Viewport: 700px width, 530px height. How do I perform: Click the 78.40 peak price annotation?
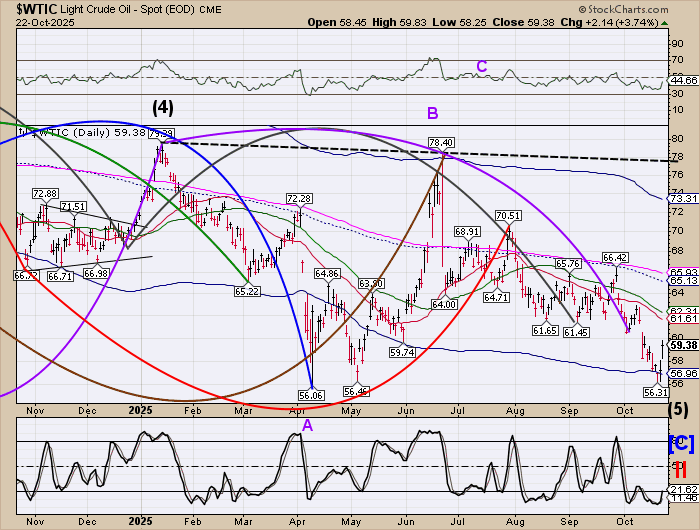[442, 143]
